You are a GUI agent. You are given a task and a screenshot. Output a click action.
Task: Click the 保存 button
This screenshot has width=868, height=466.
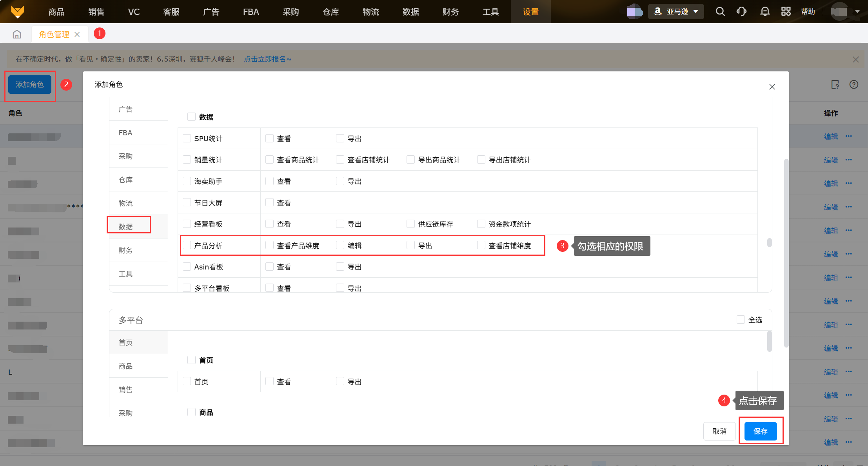click(760, 431)
